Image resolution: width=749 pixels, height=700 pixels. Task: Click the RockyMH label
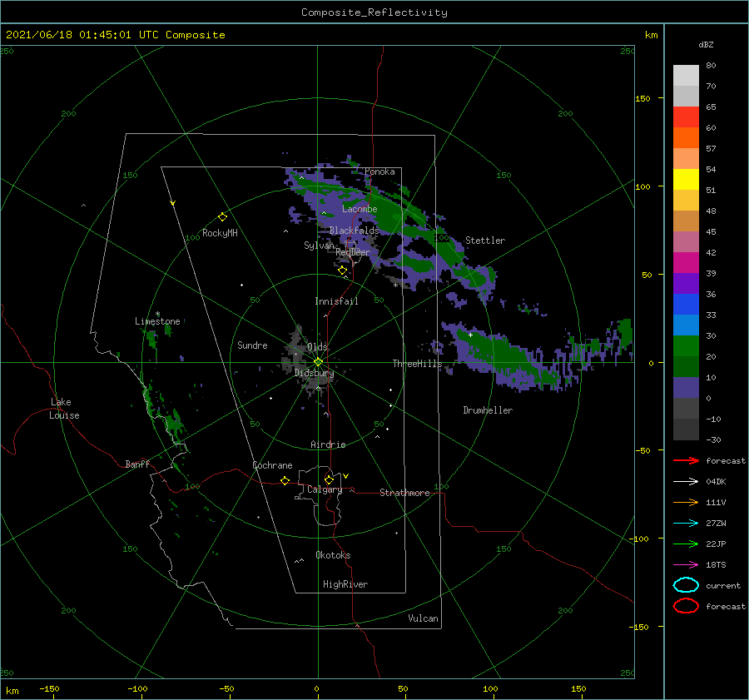[220, 233]
